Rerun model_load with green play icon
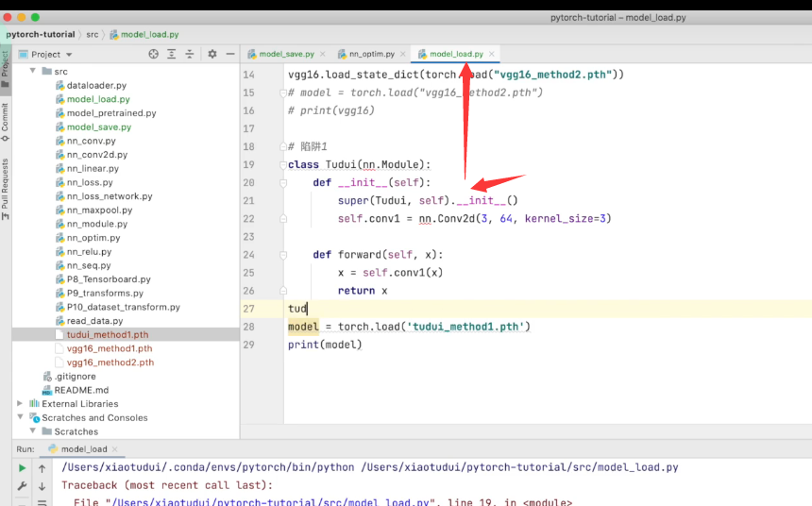The width and height of the screenshot is (812, 506). [x=22, y=467]
